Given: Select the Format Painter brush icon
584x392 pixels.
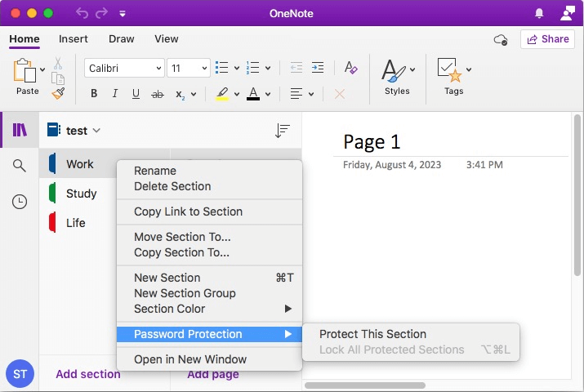Looking at the screenshot, I should click(58, 93).
